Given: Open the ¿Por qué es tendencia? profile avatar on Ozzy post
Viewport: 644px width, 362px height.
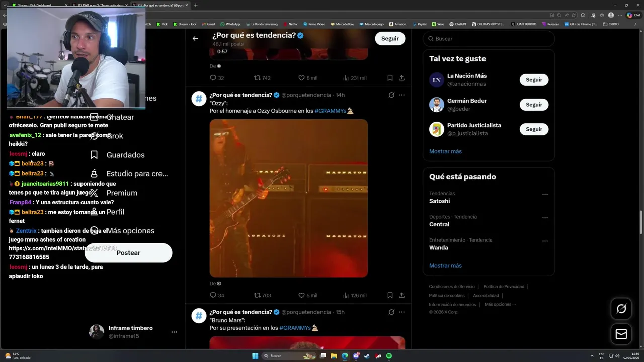Looking at the screenshot, I should click(x=199, y=99).
